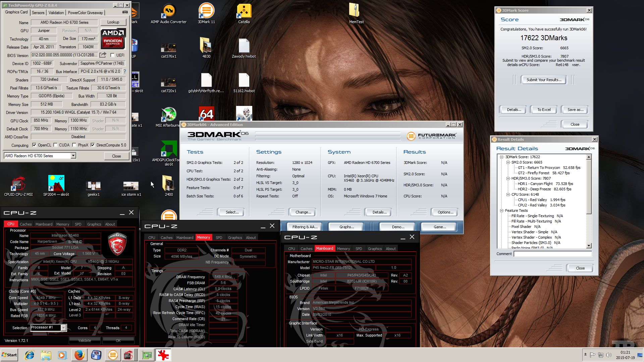Open Graphics tab in right CPU-Z window
The width and height of the screenshot is (644, 362).
(x=375, y=249)
